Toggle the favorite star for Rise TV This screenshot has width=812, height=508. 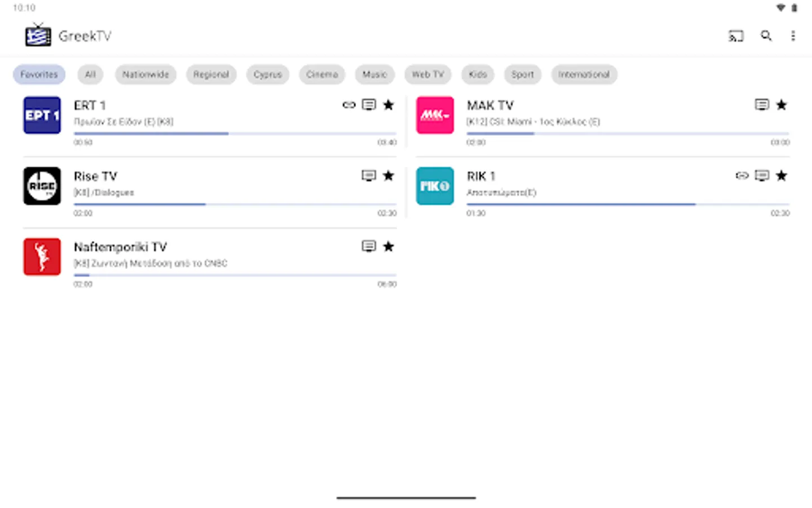[x=389, y=176]
